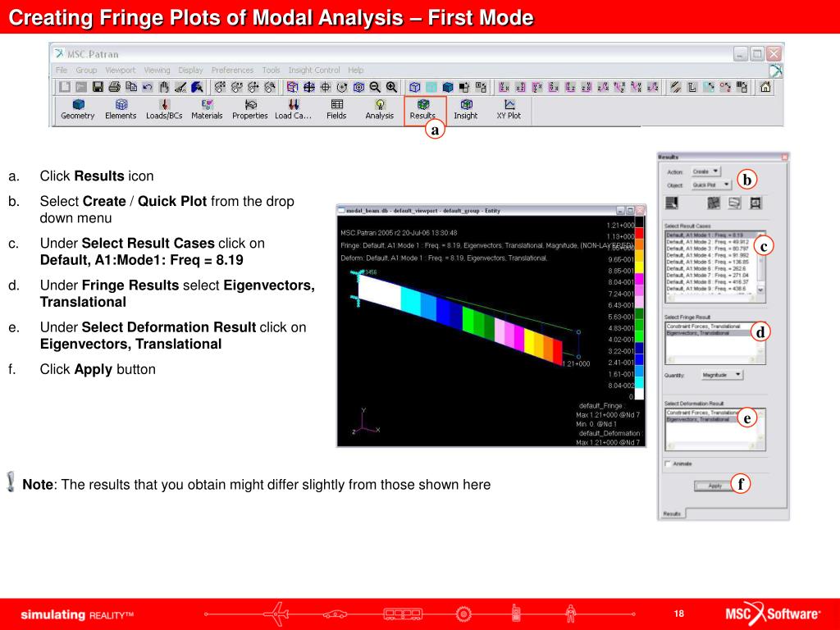This screenshot has width=840, height=630.
Task: Open the Materials application icon
Action: (x=208, y=109)
